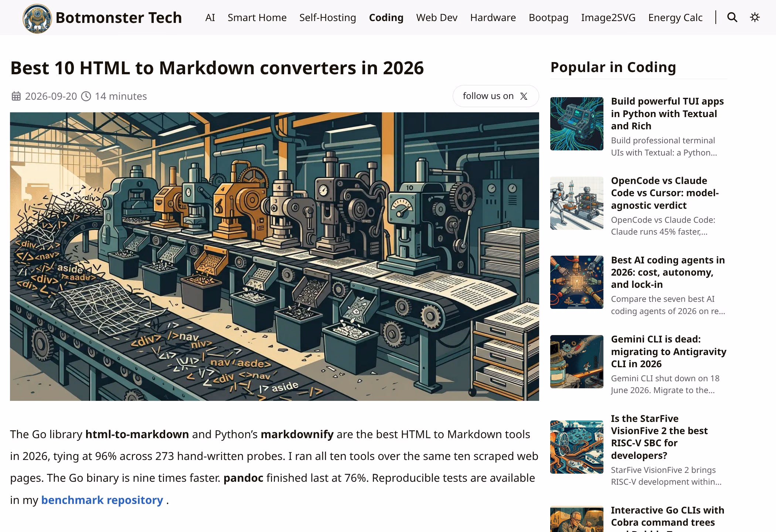
Task: Open the search magnifier icon
Action: tap(732, 17)
